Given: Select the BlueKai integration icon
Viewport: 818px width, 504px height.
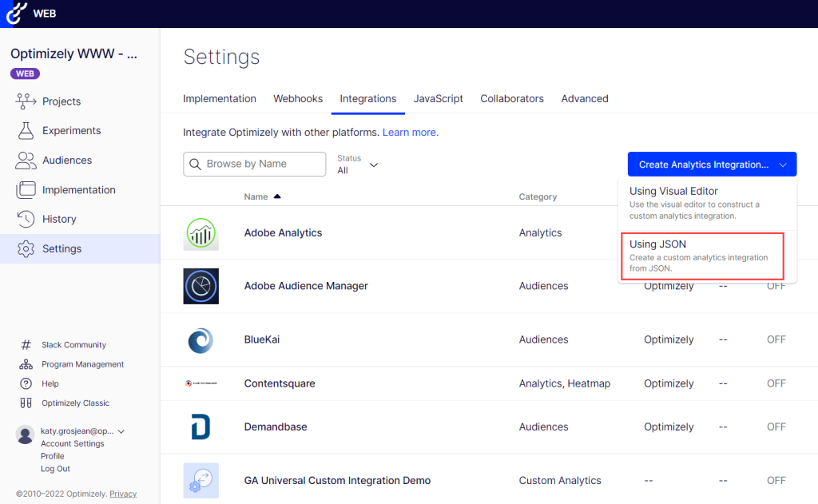Looking at the screenshot, I should pos(201,339).
